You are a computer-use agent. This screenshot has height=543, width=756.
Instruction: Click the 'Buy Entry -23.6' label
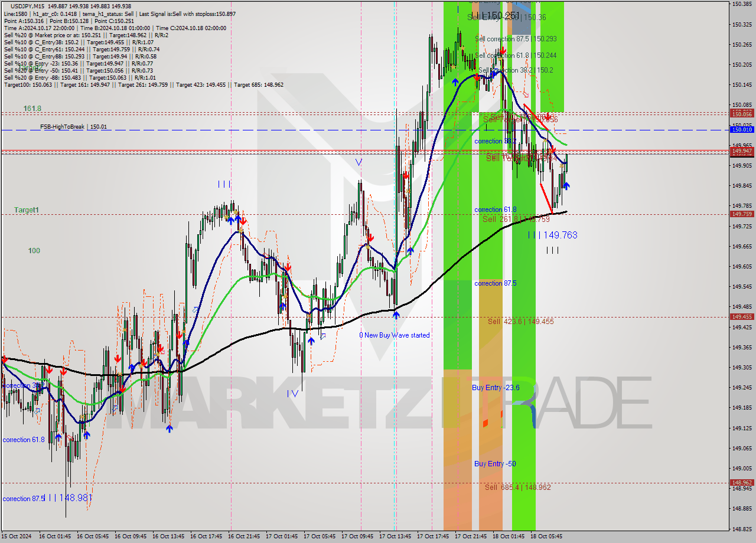coord(496,388)
